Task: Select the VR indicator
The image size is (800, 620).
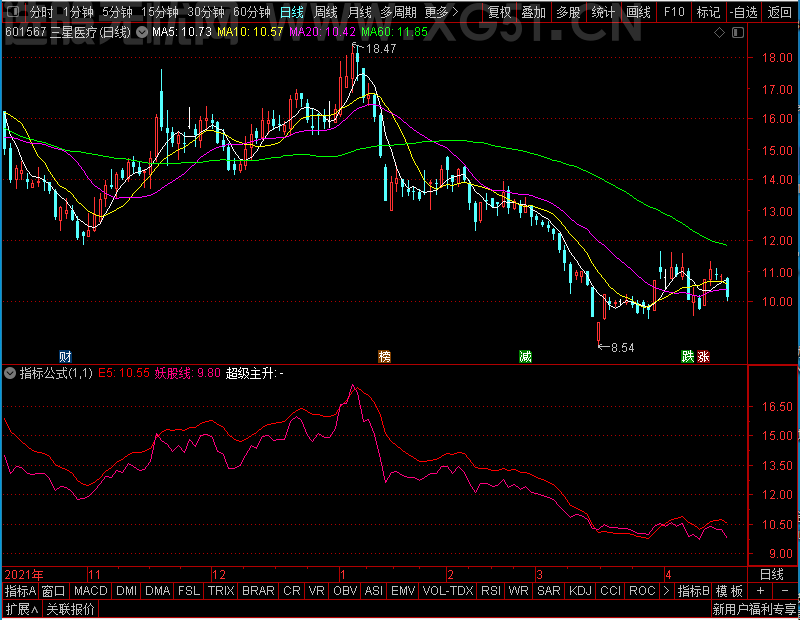Action: pos(316,591)
